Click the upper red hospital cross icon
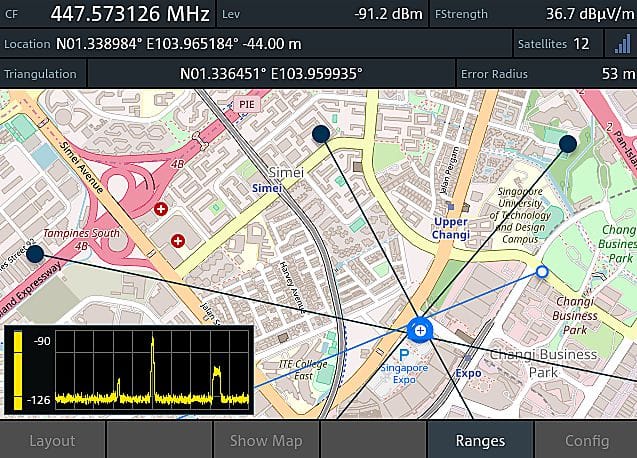 [x=162, y=209]
